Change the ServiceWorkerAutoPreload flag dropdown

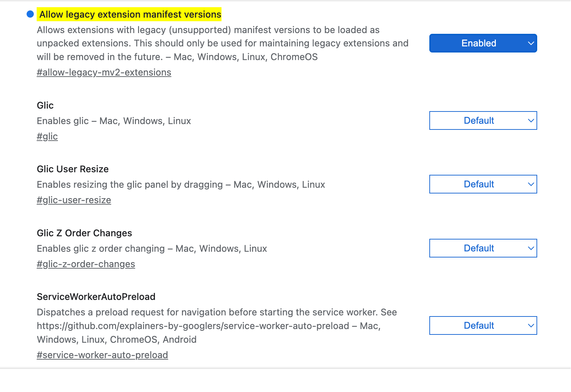tap(483, 325)
